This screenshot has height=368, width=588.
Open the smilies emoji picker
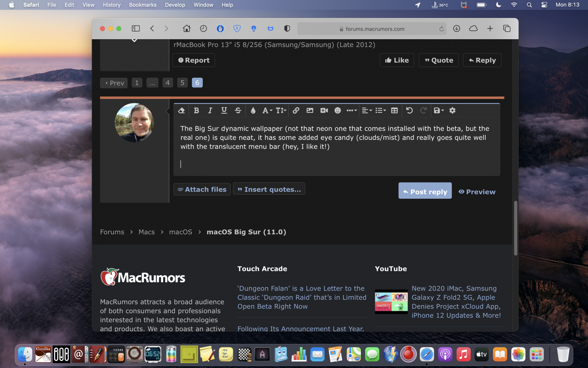pyautogui.click(x=338, y=110)
